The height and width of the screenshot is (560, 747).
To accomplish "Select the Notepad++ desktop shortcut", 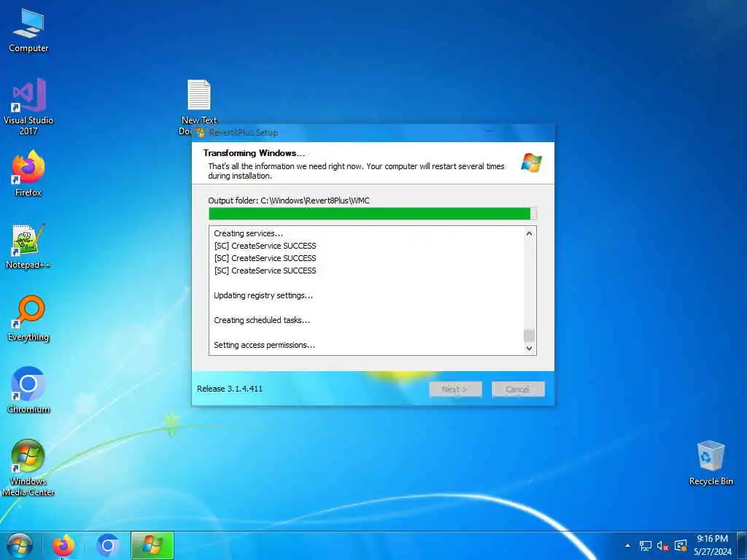I will pos(28,246).
